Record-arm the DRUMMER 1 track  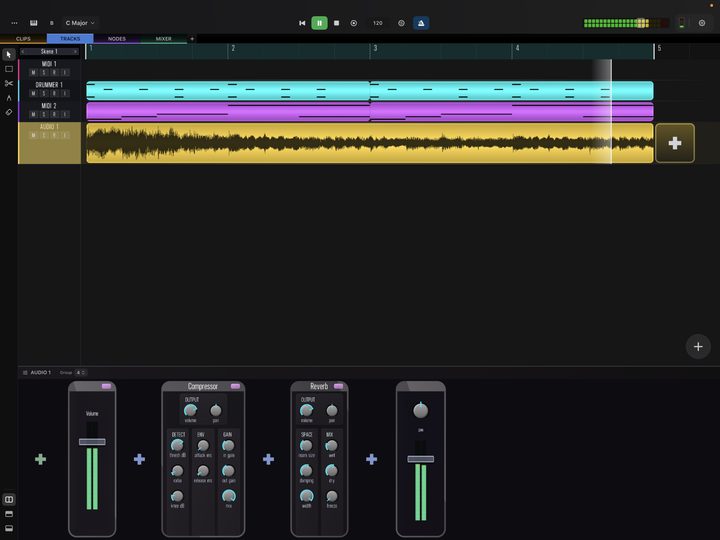tap(54, 93)
